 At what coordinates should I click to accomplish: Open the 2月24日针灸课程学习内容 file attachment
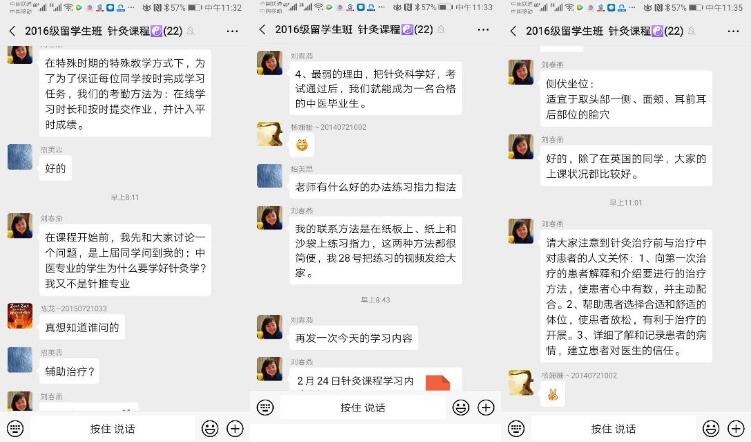point(376,380)
